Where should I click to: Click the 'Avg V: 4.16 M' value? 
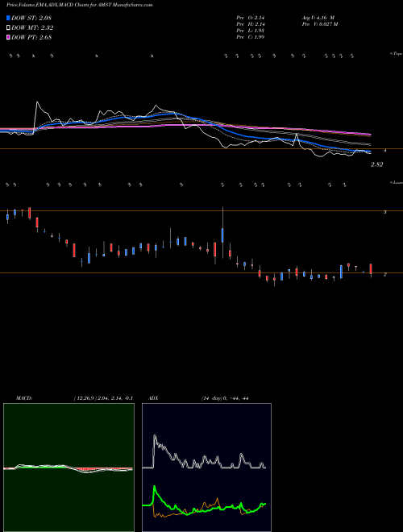click(x=319, y=18)
